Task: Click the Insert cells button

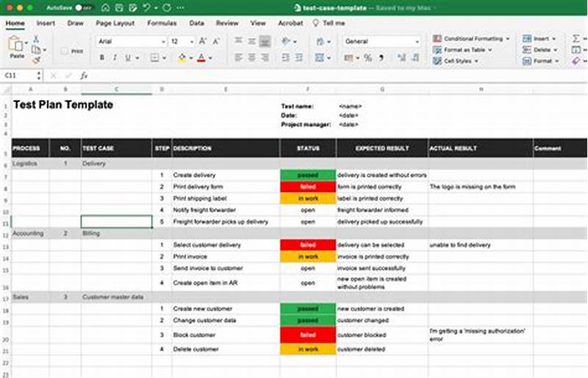Action: pos(539,38)
